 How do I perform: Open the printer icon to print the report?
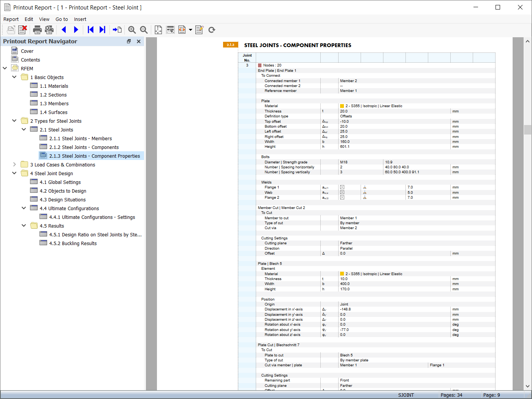point(37,30)
